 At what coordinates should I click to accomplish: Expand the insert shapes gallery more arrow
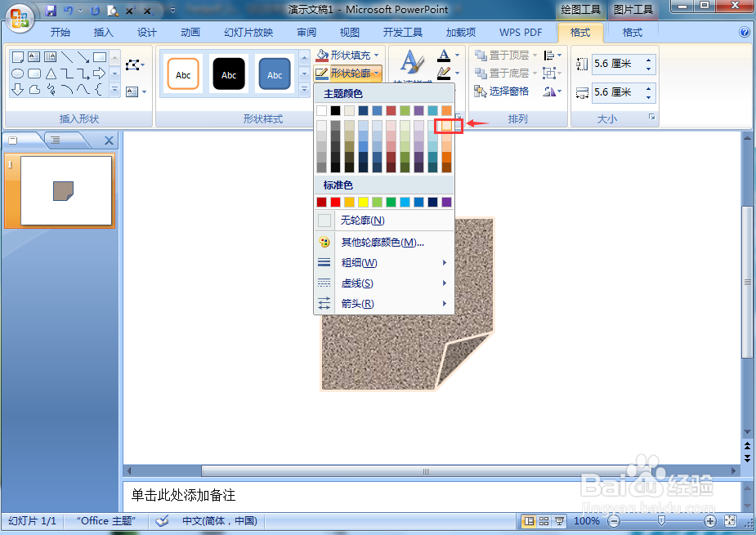(x=114, y=89)
